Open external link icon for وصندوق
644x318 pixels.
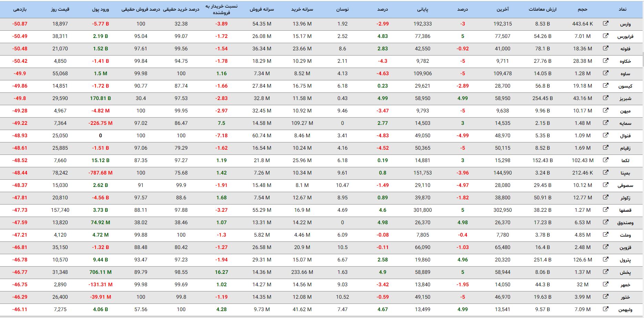pyautogui.click(x=606, y=222)
